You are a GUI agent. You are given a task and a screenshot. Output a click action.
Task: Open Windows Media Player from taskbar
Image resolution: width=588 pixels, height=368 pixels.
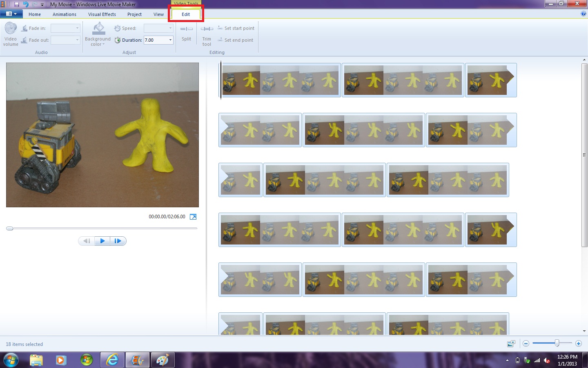[x=61, y=360]
